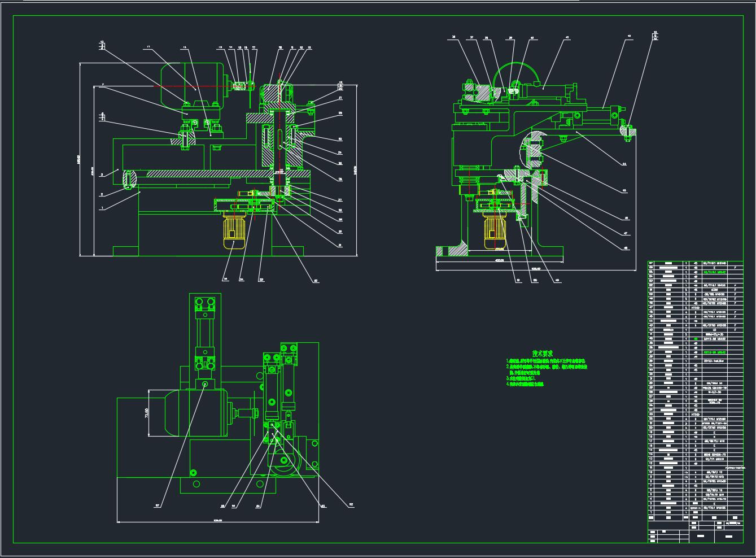The image size is (756, 558).
Task: Select part balloon number 52 in plan view
Action: (351, 505)
